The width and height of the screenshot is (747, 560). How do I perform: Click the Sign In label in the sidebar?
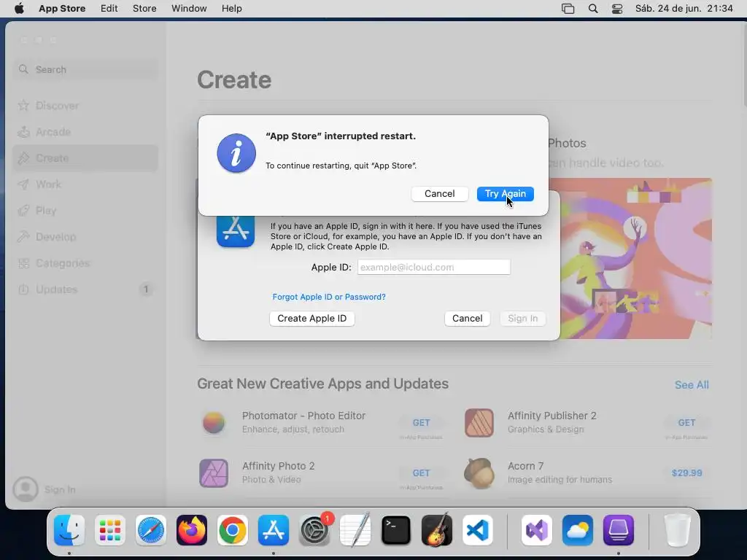tap(60, 489)
